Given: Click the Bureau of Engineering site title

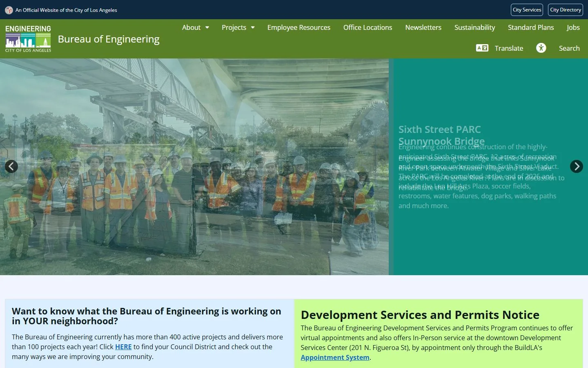Looking at the screenshot, I should point(109,39).
